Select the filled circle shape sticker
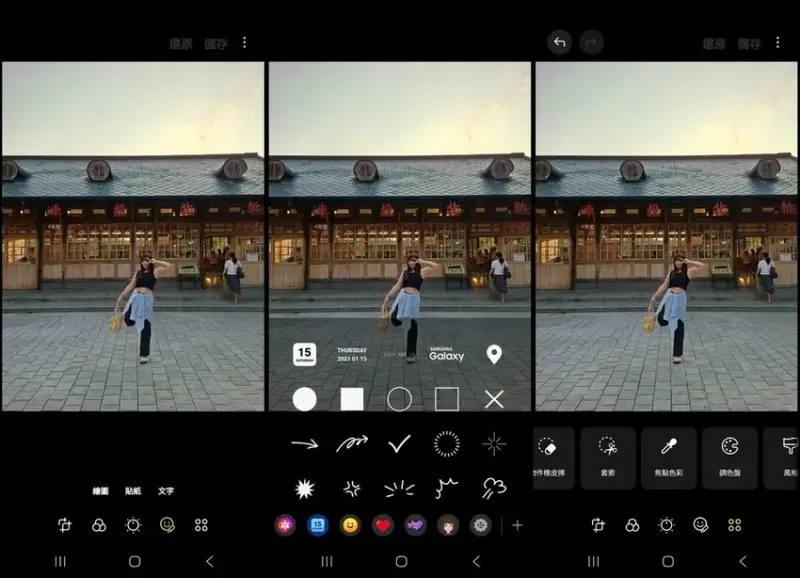 click(x=306, y=399)
